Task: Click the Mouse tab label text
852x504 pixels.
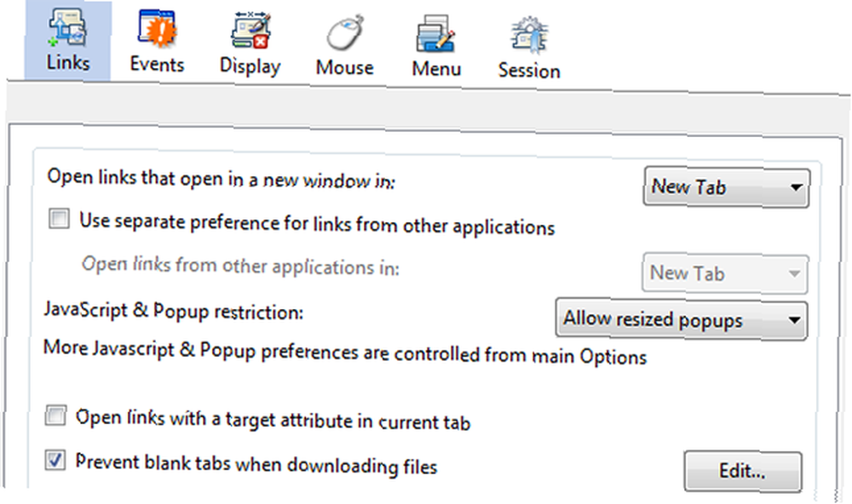Action: coord(345,67)
